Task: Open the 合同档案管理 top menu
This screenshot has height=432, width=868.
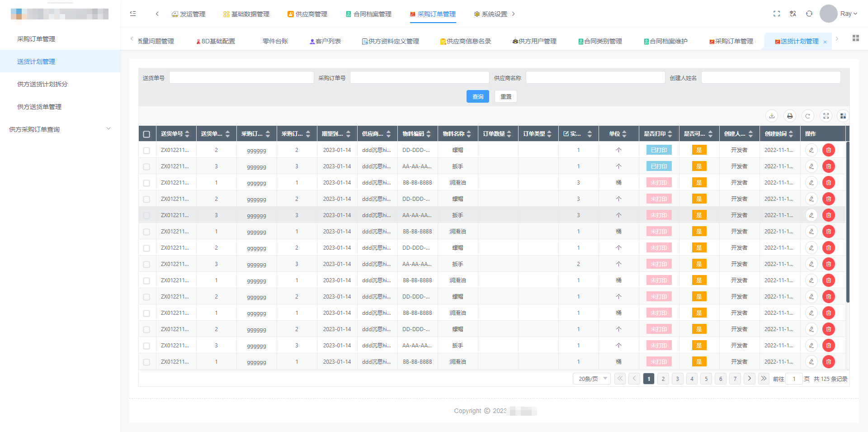Action: tap(368, 14)
